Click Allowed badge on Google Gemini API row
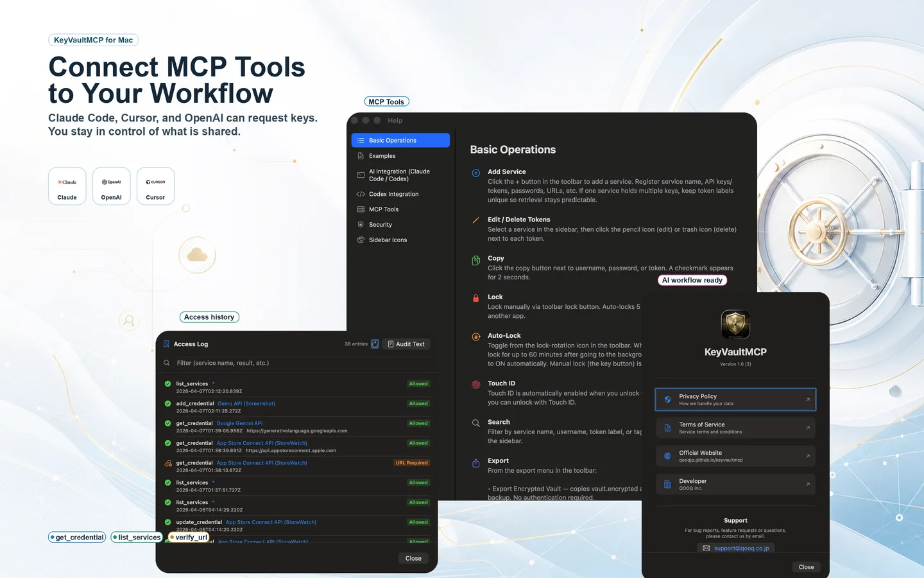The image size is (924, 578). tap(418, 423)
